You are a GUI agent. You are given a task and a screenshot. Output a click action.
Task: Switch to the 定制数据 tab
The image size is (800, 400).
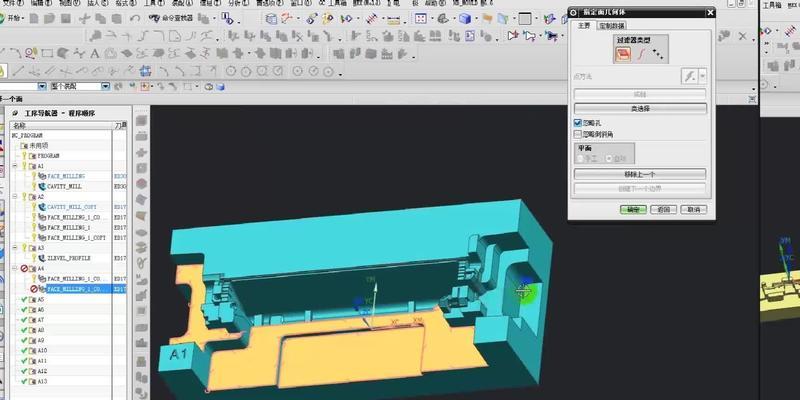[611, 26]
